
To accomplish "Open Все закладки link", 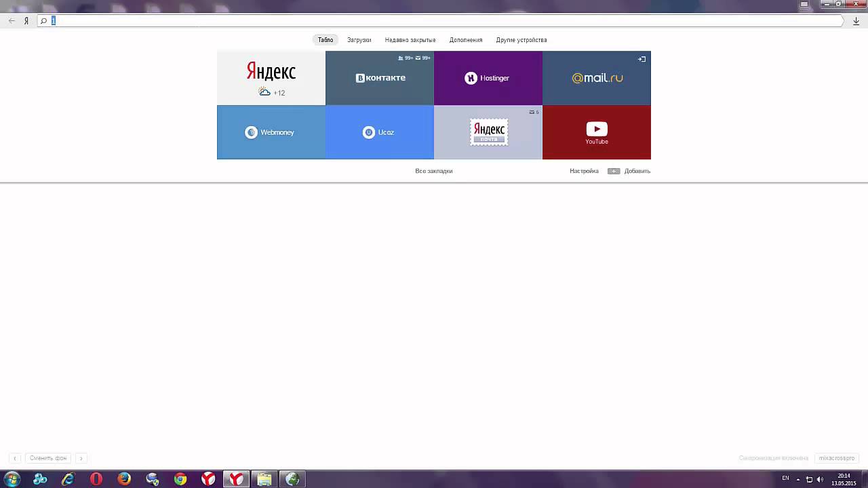I will pos(434,171).
